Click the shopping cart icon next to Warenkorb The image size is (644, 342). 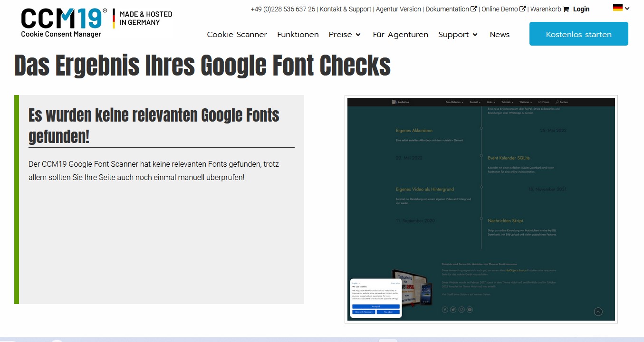(x=566, y=9)
